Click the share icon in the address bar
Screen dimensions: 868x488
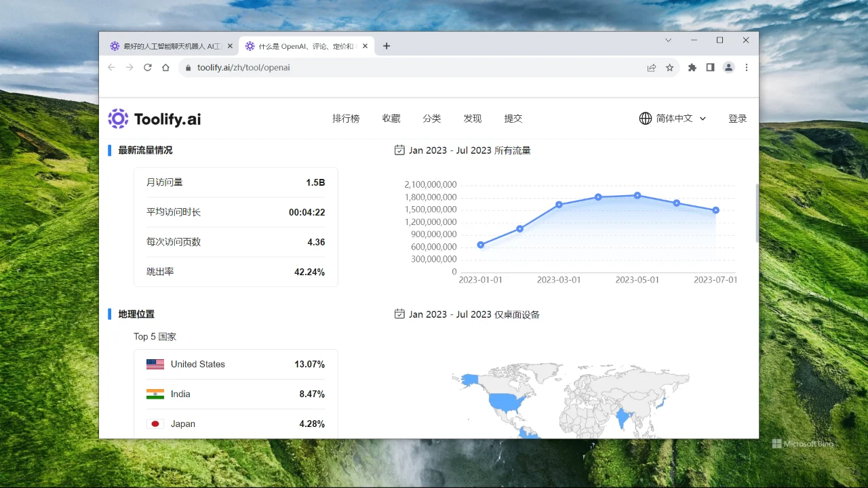(651, 67)
